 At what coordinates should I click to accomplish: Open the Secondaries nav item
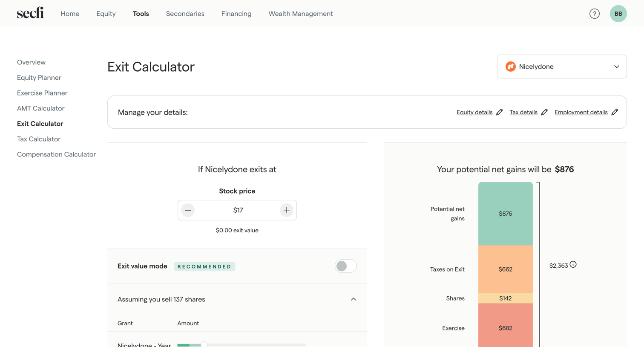pos(185,14)
